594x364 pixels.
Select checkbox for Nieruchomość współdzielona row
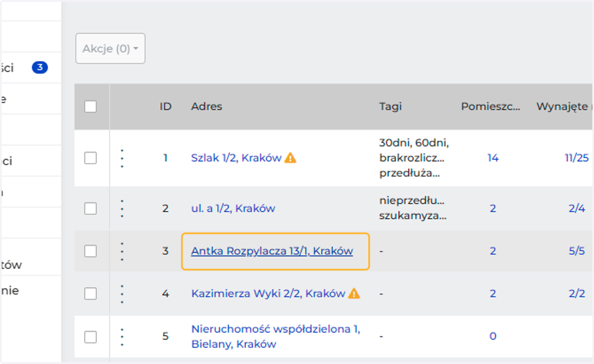click(91, 337)
